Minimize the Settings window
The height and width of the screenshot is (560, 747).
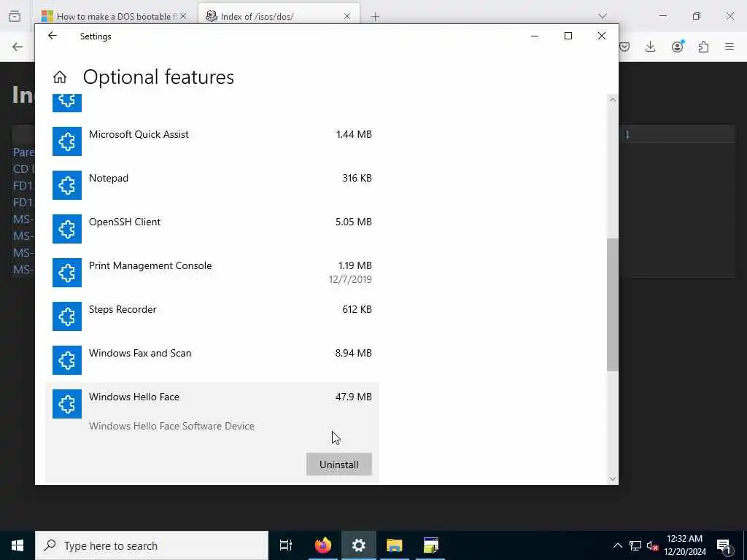535,36
